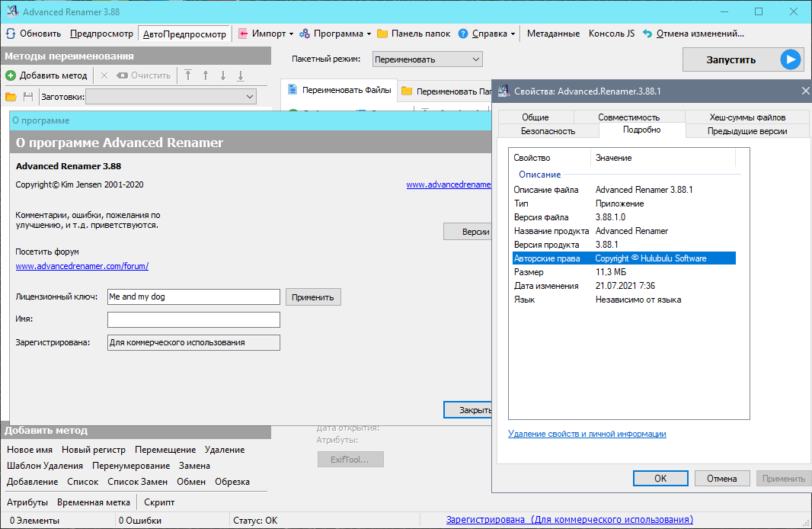Click the Зарегистрирована read-only field

coord(193,342)
